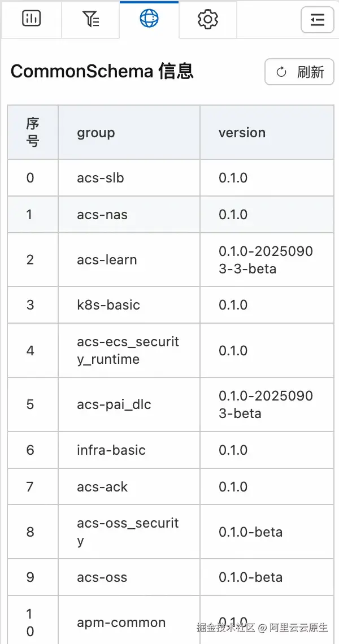Screen dimensions: 339x644
Task: Collapse the side panel with indent icon
Action: coord(318,20)
